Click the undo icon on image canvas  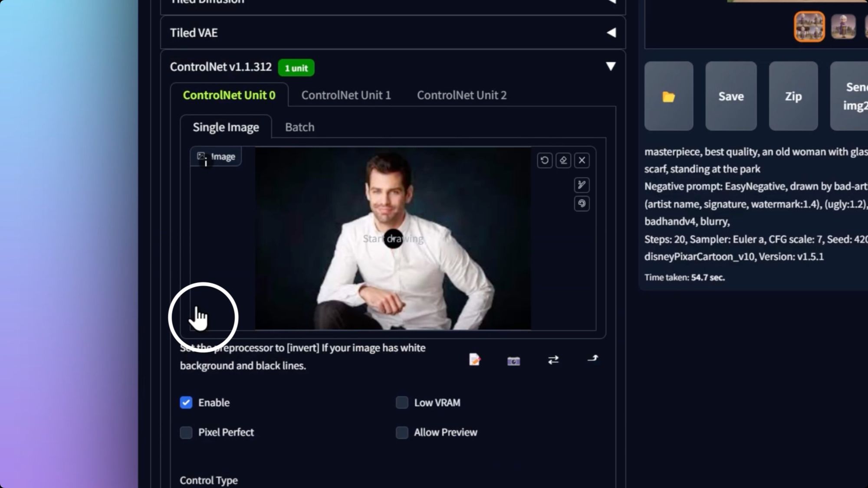(544, 160)
